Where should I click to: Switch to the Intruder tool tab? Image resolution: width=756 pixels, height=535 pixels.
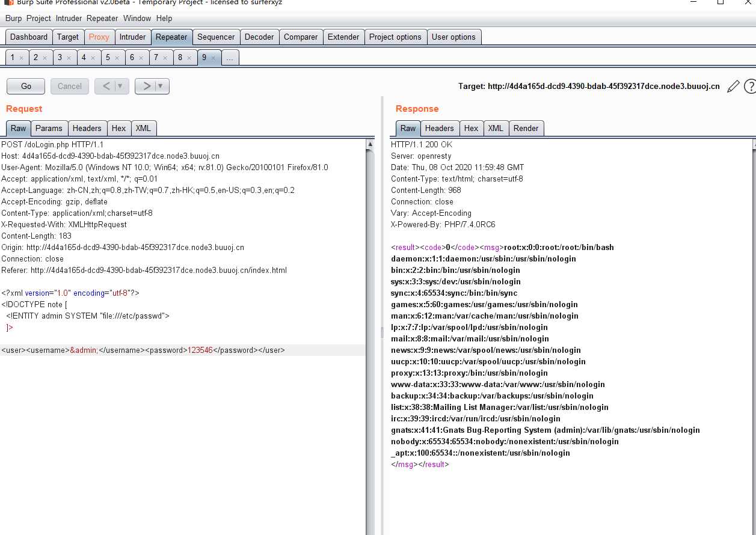132,37
